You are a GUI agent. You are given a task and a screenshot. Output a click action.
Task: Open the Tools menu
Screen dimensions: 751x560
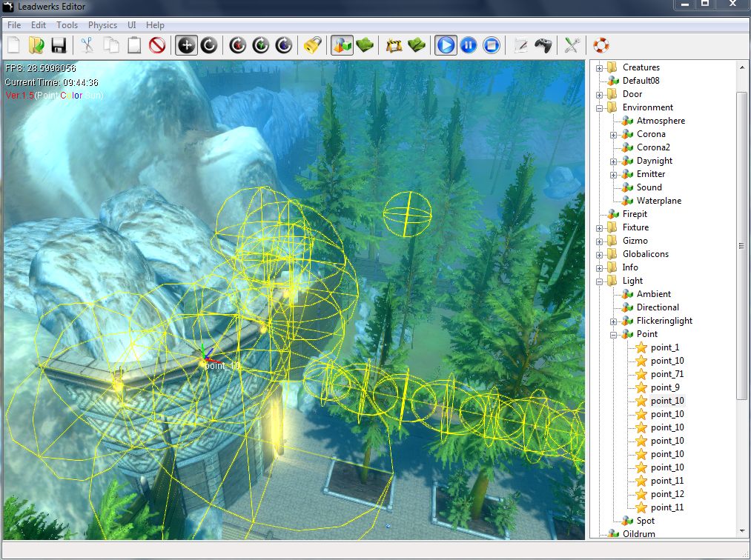point(67,25)
